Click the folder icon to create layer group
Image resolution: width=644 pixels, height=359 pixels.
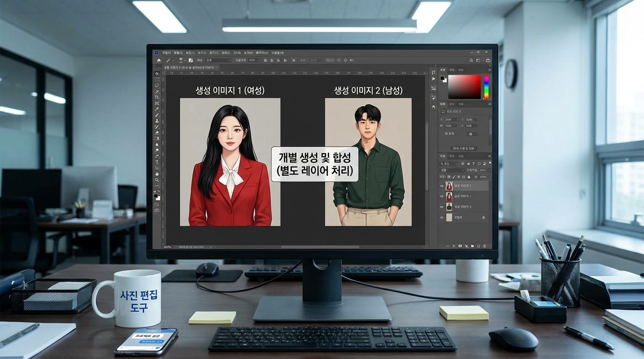coord(472,246)
